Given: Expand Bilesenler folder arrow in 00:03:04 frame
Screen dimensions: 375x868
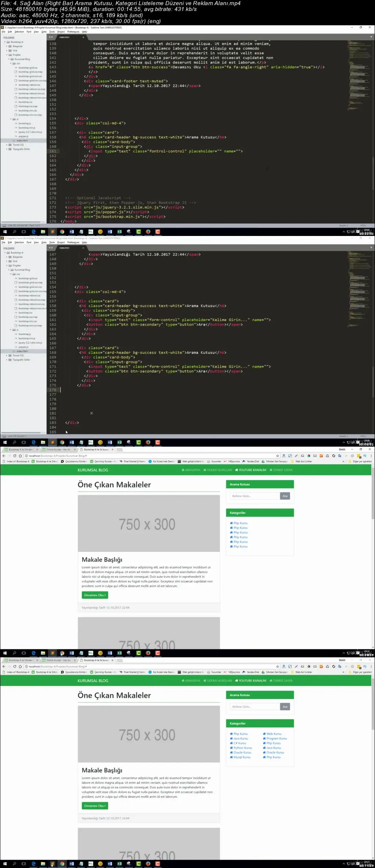Looking at the screenshot, I should [x=7, y=47].
